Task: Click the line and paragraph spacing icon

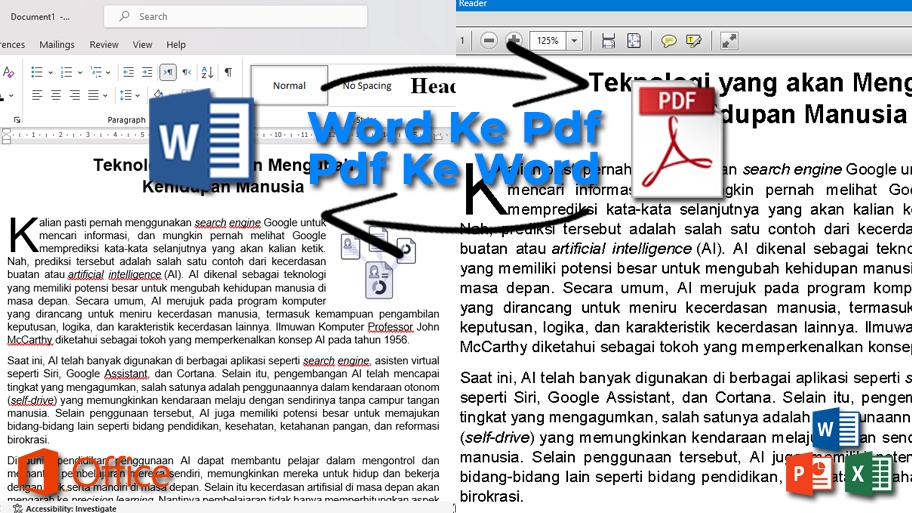Action: (x=126, y=95)
